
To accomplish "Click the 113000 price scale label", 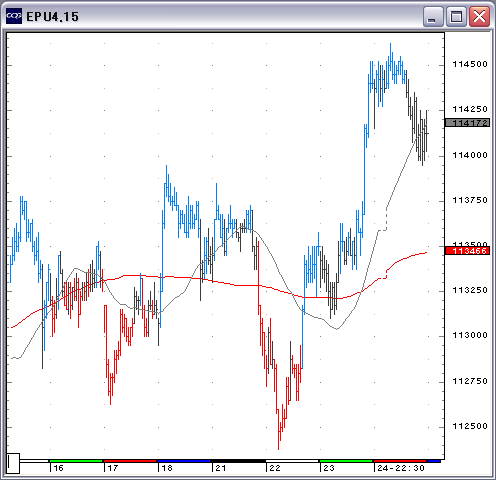I will click(x=470, y=335).
